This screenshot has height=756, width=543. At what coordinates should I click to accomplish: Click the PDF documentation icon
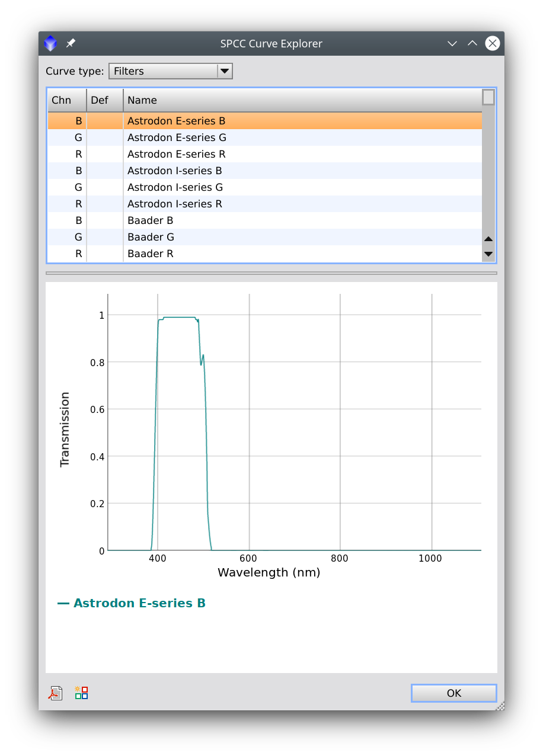pyautogui.click(x=56, y=693)
